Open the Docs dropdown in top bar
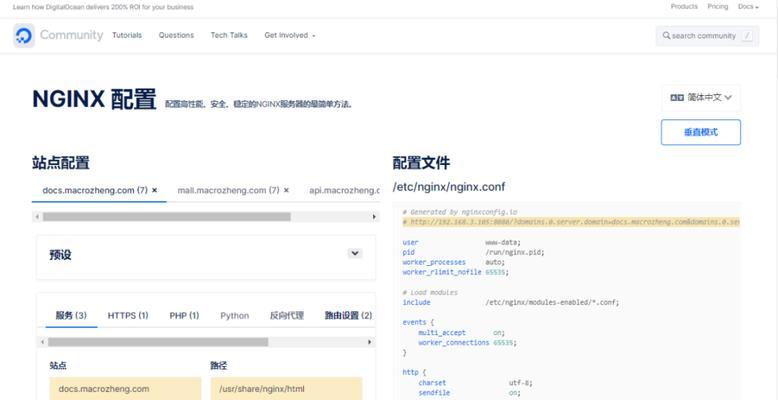 748,7
